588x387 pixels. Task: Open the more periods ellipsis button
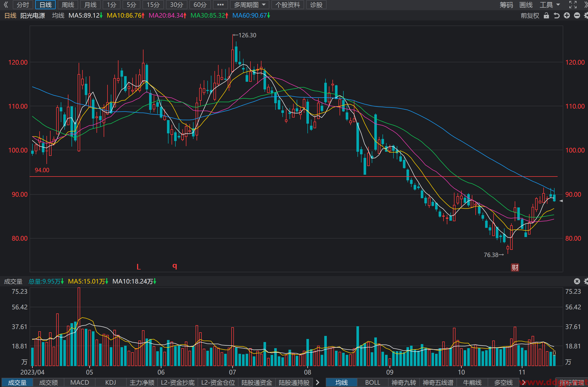tap(220, 5)
